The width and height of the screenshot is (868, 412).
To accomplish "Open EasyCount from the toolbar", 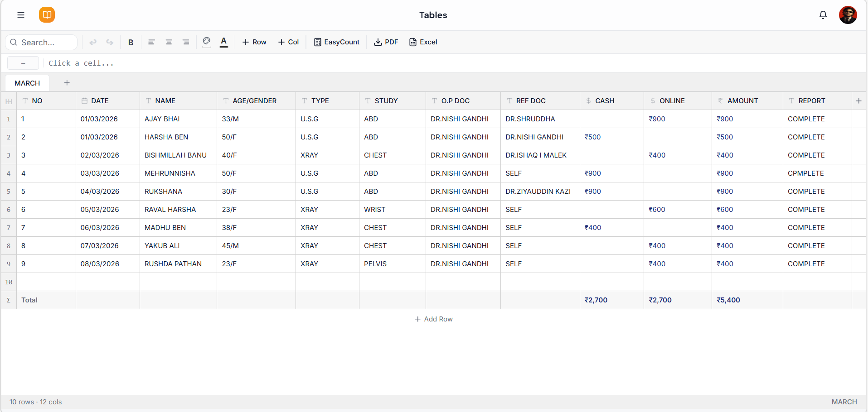I will point(336,42).
